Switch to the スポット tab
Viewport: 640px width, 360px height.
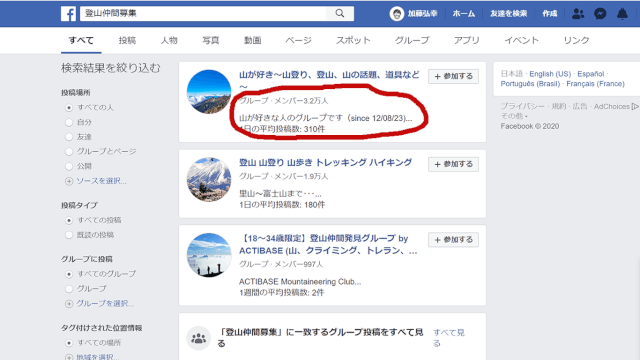(353, 40)
